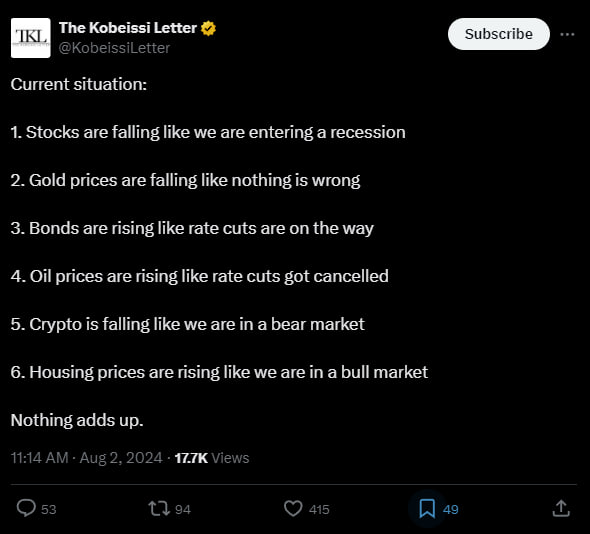Click the 94 reposts count
This screenshot has width=590, height=534.
pyautogui.click(x=183, y=510)
